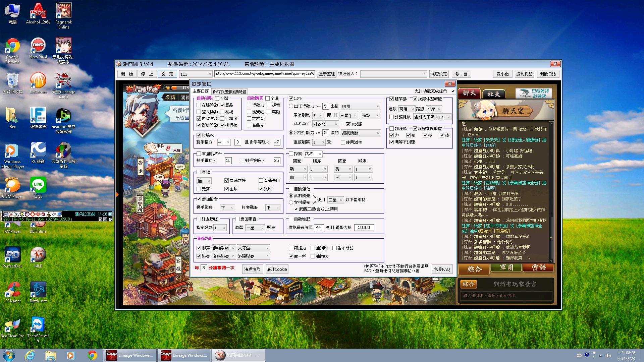Click the 開始 start button
This screenshot has width=644, height=362.
[127, 74]
